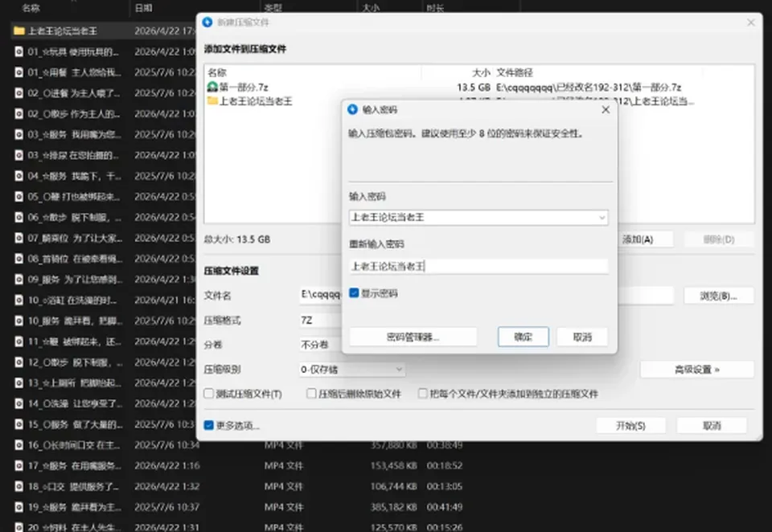Viewport: 772px width, 532px height.
Task: Click the 日期 column header in the explorer
Action: [x=143, y=8]
